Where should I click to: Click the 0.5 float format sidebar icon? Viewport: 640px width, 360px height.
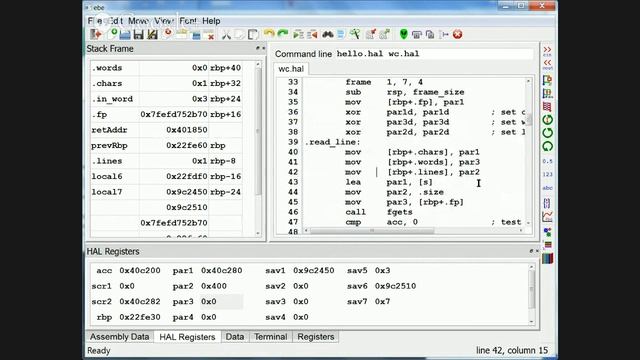[547, 161]
